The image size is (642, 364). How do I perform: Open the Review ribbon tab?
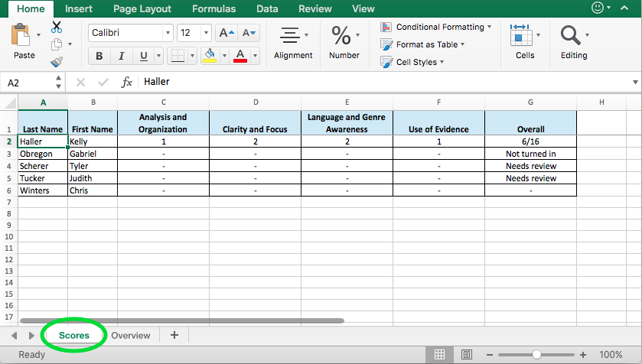[314, 8]
